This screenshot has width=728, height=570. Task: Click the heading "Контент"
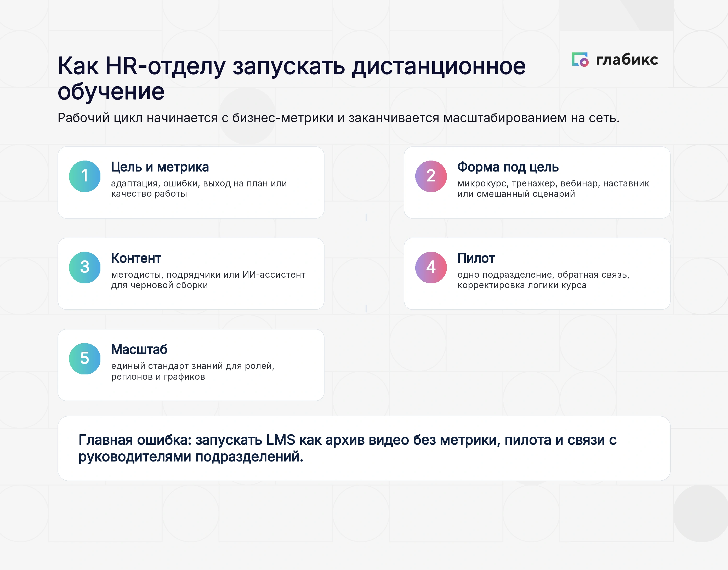[x=136, y=258]
